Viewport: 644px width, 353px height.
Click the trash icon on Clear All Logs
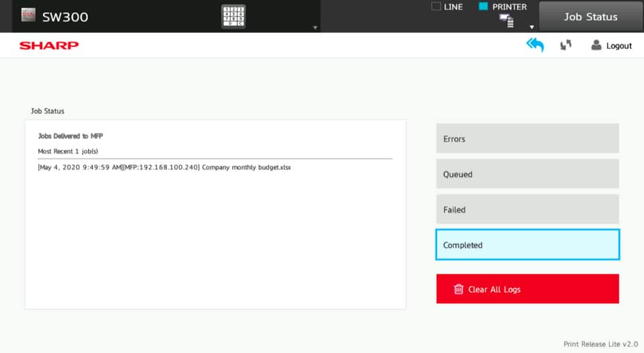tap(459, 289)
